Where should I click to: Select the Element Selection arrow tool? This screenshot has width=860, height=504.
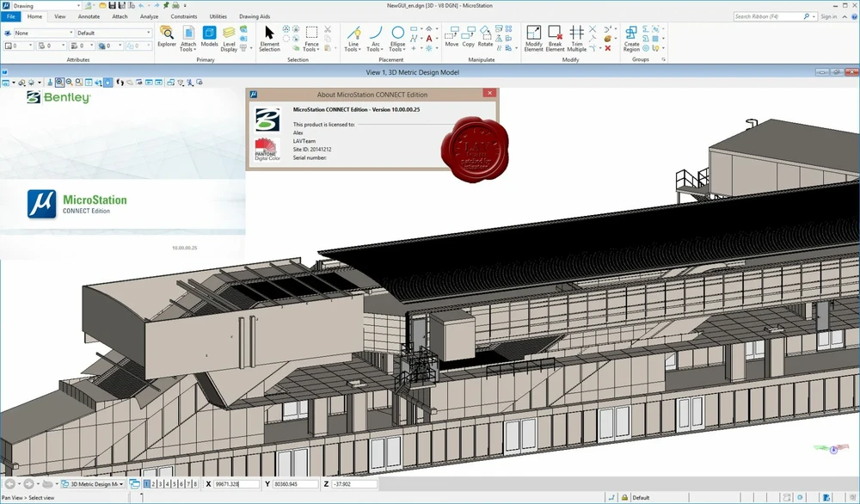[269, 37]
